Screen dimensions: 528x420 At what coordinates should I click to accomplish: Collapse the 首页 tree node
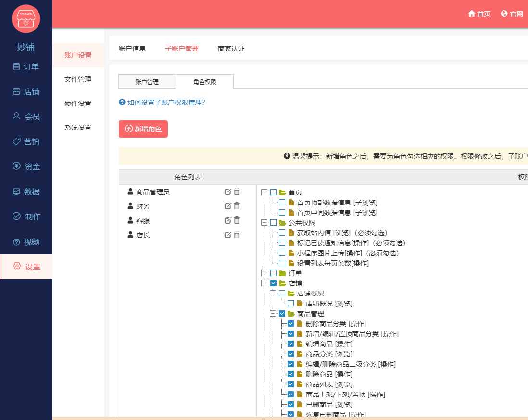pyautogui.click(x=264, y=192)
